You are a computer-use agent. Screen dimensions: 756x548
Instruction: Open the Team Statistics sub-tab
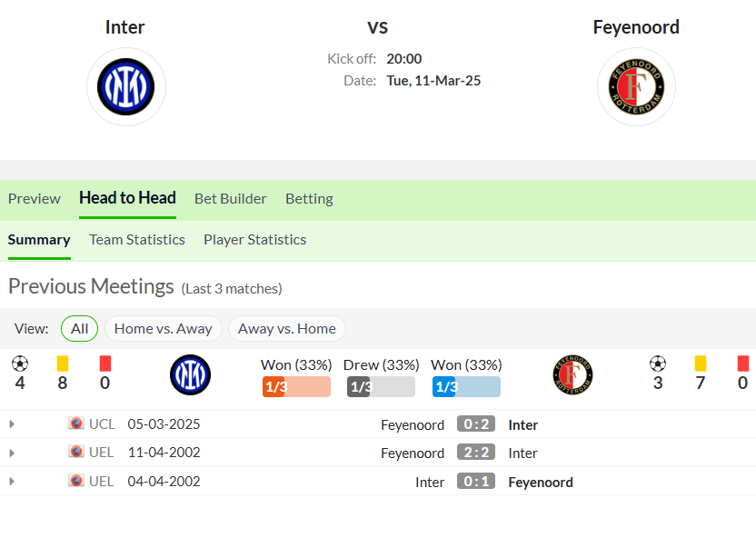pyautogui.click(x=137, y=240)
